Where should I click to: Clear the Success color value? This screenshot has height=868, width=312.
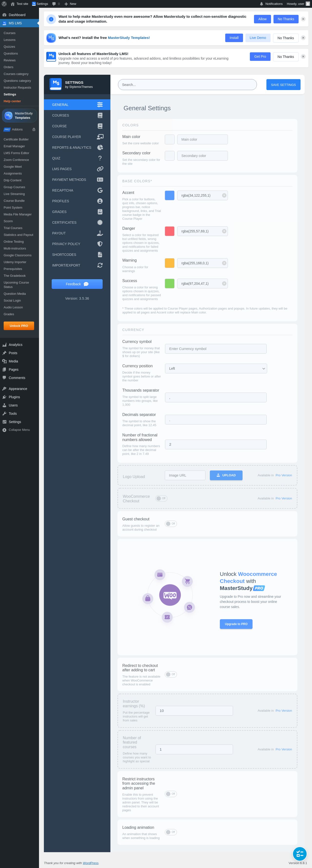click(x=224, y=283)
